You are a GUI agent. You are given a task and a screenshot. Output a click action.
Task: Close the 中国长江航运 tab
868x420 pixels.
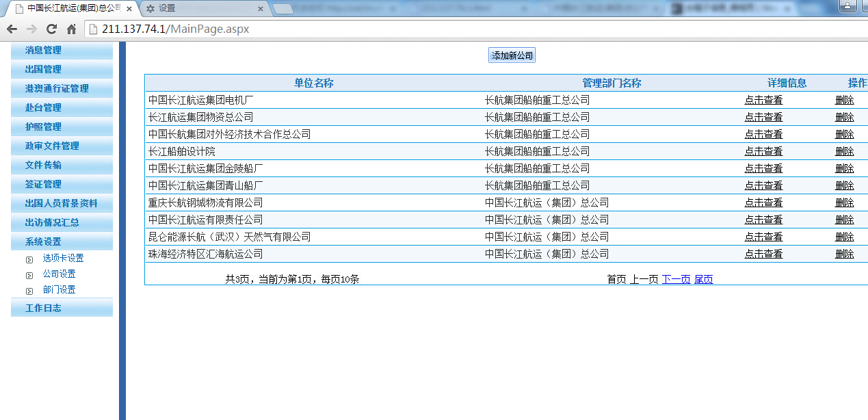[129, 9]
